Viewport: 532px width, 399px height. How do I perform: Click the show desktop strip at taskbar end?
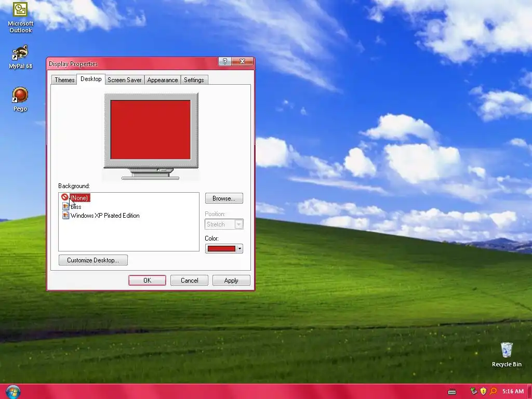[530, 392]
